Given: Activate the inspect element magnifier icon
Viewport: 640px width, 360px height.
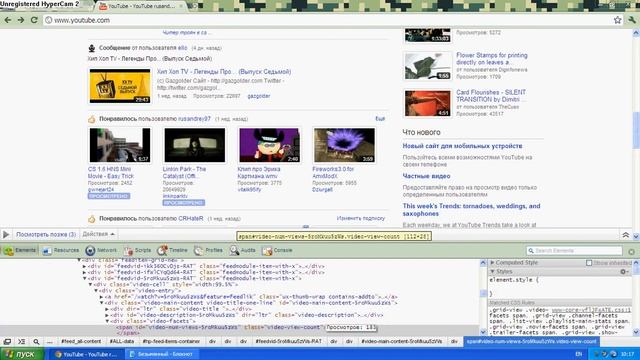Looking at the screenshot, I should [x=36, y=342].
